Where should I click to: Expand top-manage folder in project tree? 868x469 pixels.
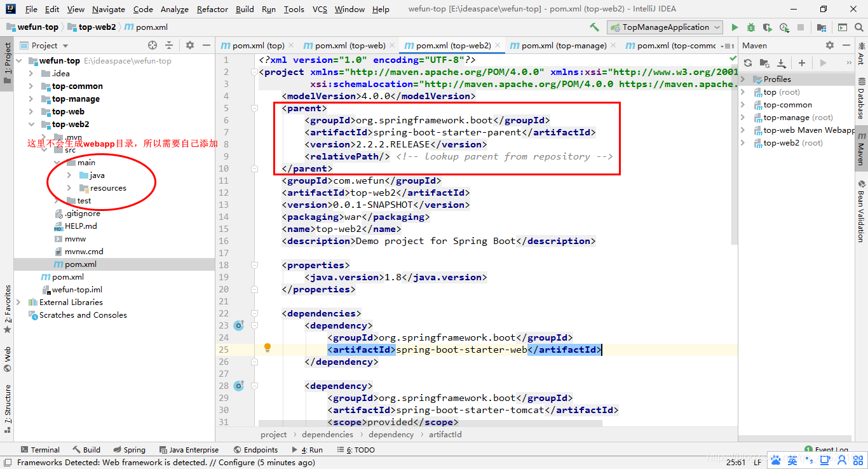31,99
